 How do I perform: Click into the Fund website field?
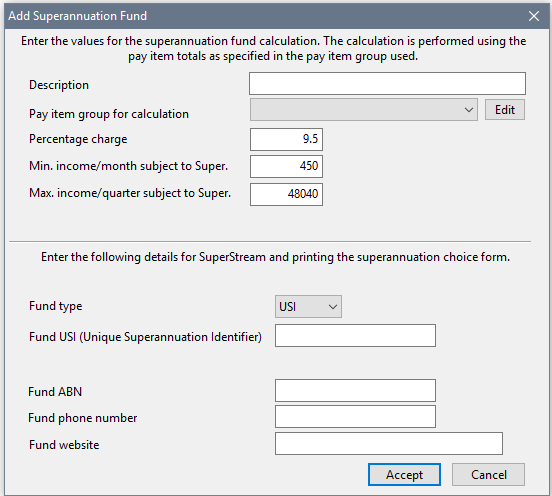click(x=389, y=444)
